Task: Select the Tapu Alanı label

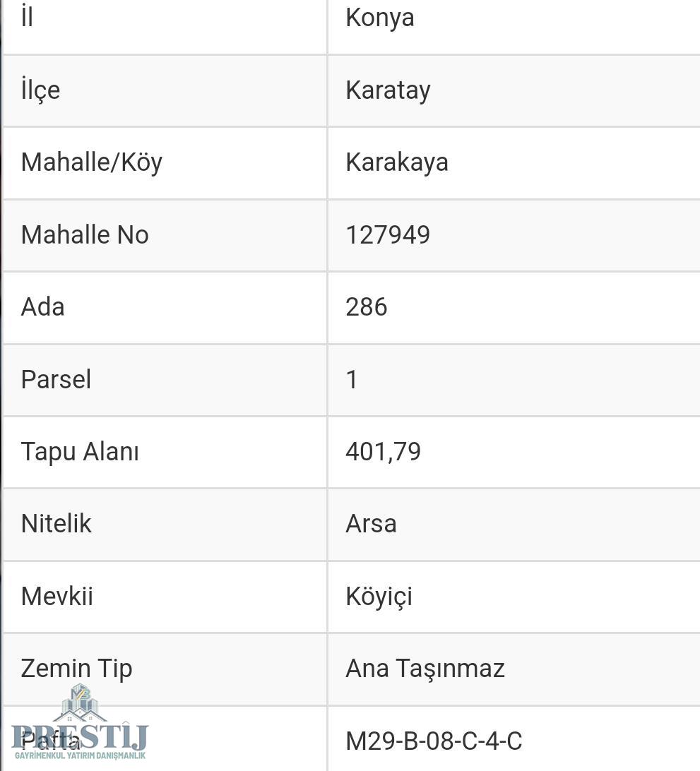Action: tap(80, 452)
